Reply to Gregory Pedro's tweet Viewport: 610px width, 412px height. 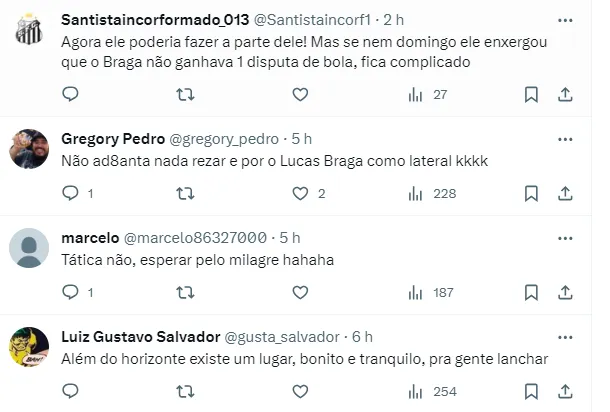(70, 193)
